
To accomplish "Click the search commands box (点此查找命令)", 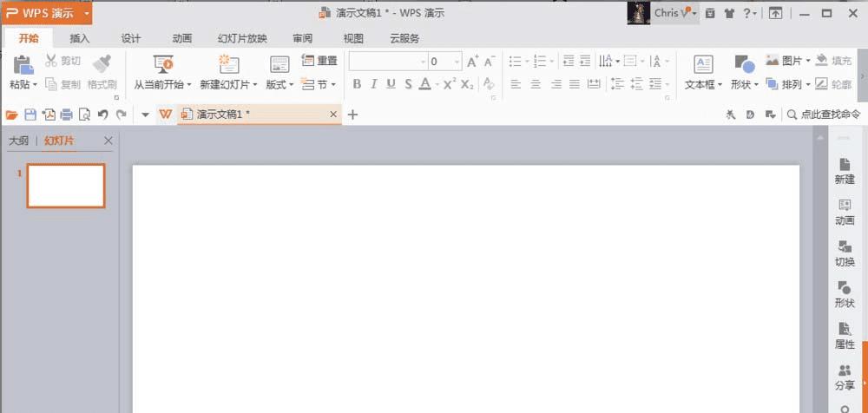I will [x=825, y=115].
